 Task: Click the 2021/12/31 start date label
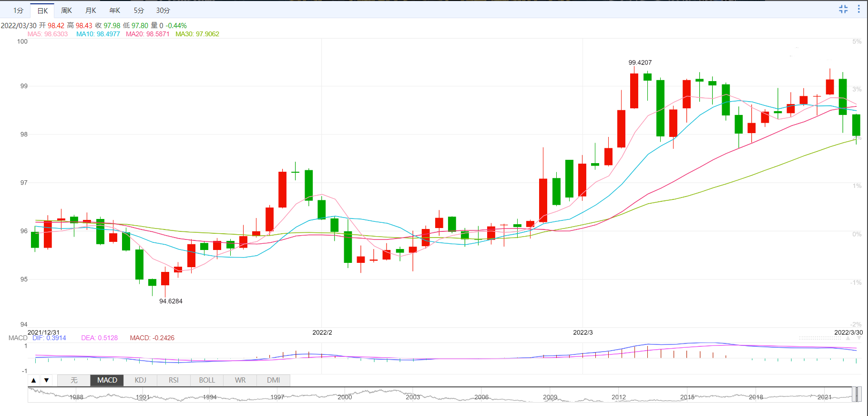[x=44, y=332]
